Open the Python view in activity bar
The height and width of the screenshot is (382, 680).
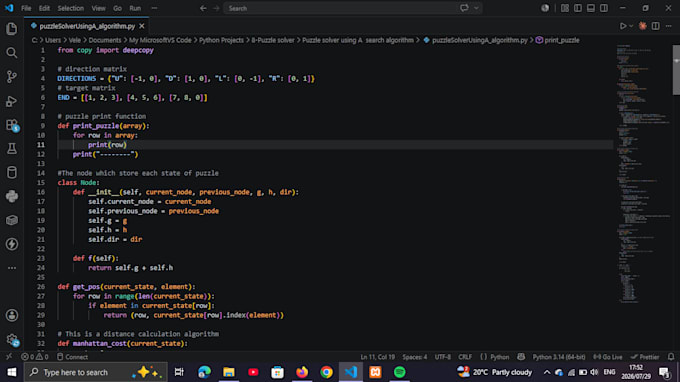(12, 196)
